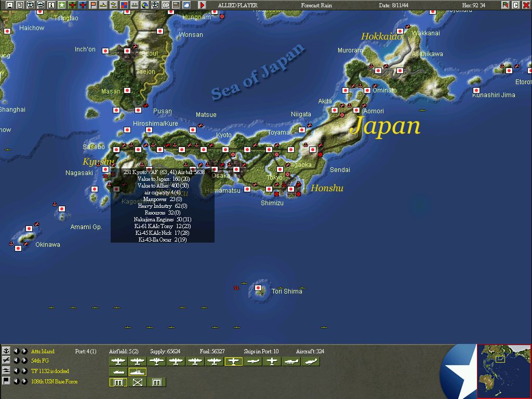Click the 'C' button at top right

click(x=516, y=5)
